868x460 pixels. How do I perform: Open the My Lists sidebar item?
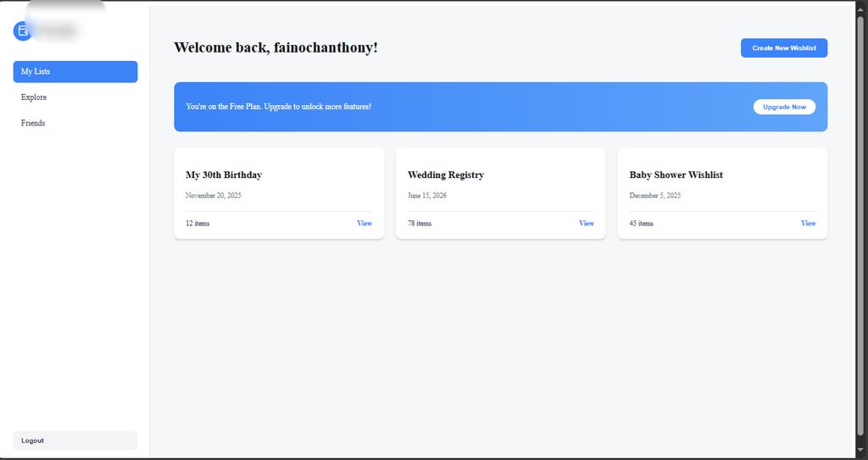click(75, 71)
